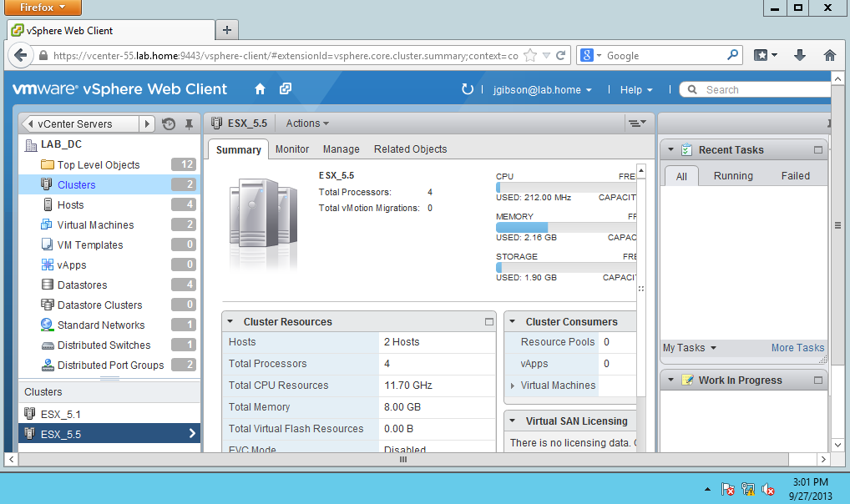Click the Distributed Switches icon
Viewport: 850px width, 504px height.
(x=48, y=345)
